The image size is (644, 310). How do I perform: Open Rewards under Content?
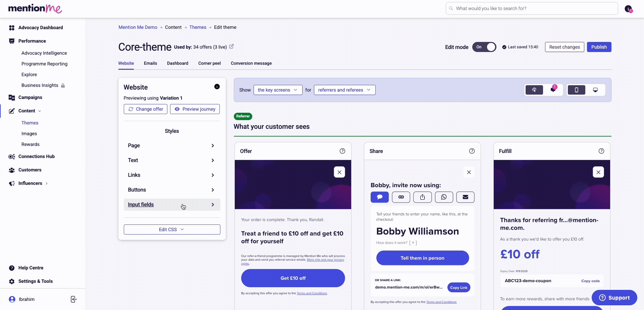click(x=31, y=144)
